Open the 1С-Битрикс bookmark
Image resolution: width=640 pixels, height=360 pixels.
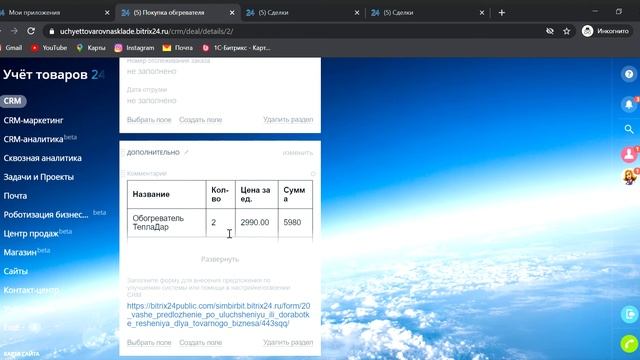point(236,48)
